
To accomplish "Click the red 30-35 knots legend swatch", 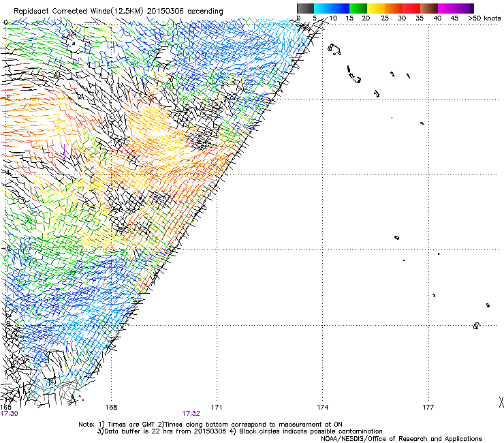I will [411, 8].
